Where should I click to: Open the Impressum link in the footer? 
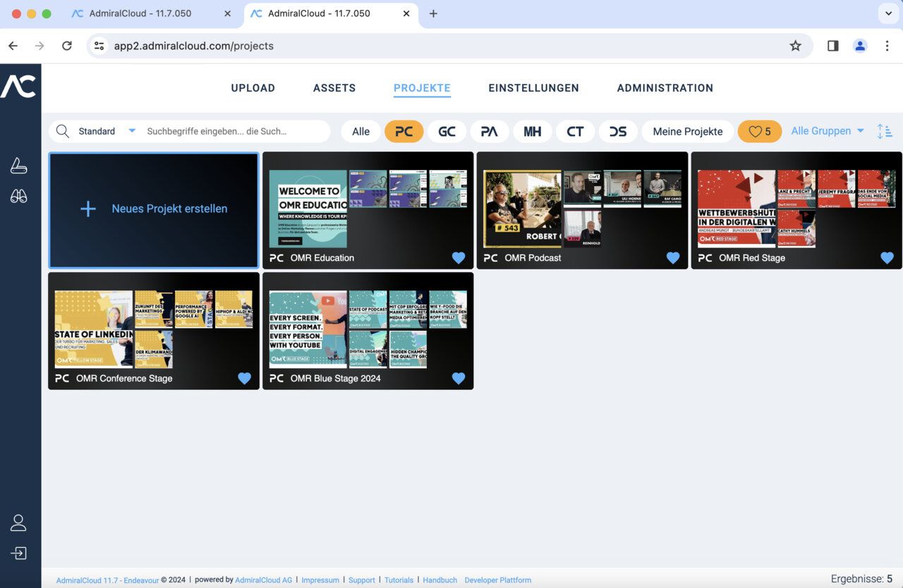click(320, 580)
